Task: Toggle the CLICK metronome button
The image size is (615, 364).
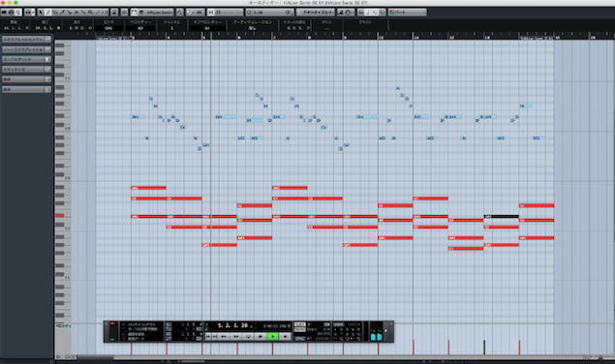Action: pos(300,324)
